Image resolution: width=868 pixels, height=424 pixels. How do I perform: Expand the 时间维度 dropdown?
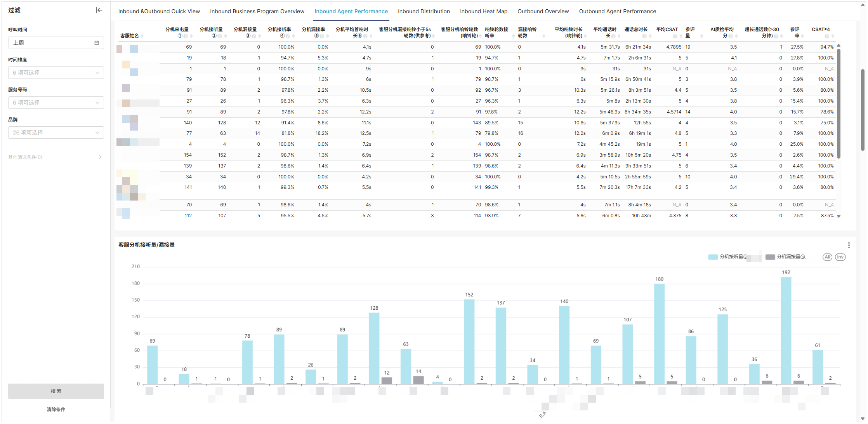(56, 73)
